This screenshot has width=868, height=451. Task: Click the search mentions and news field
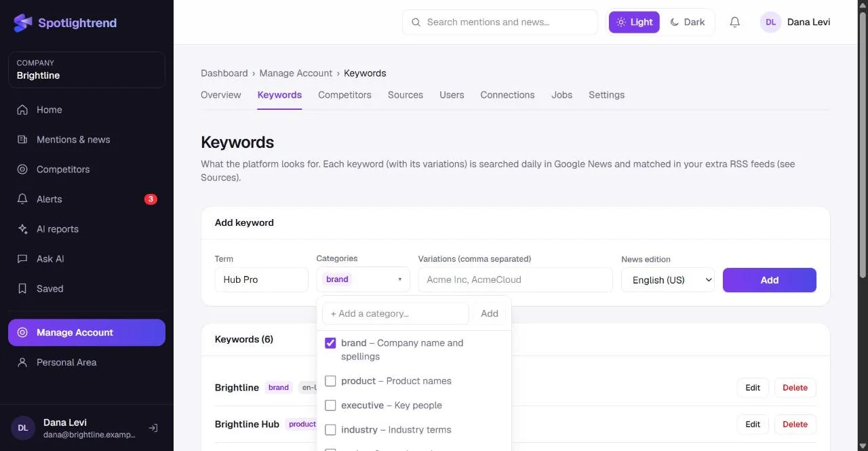coord(500,22)
